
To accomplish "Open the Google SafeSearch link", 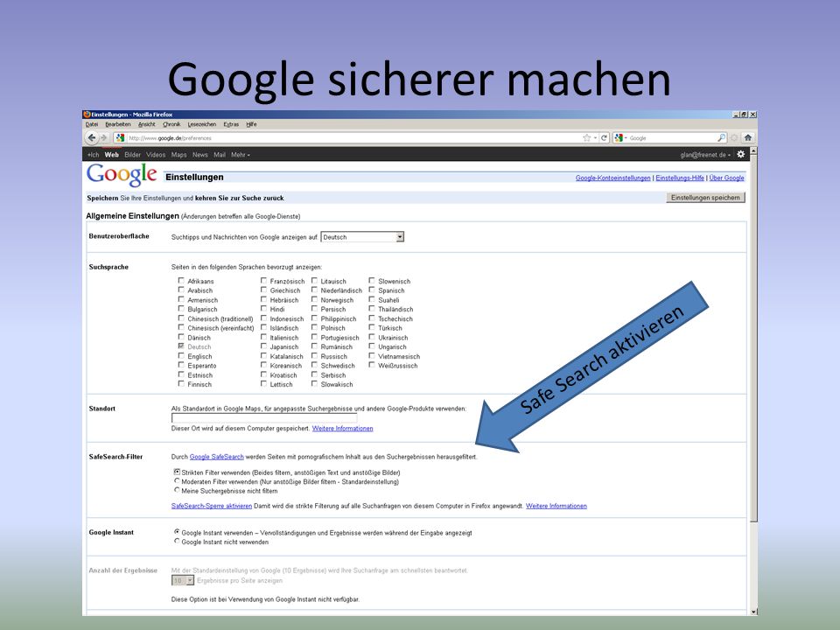I will [x=216, y=457].
